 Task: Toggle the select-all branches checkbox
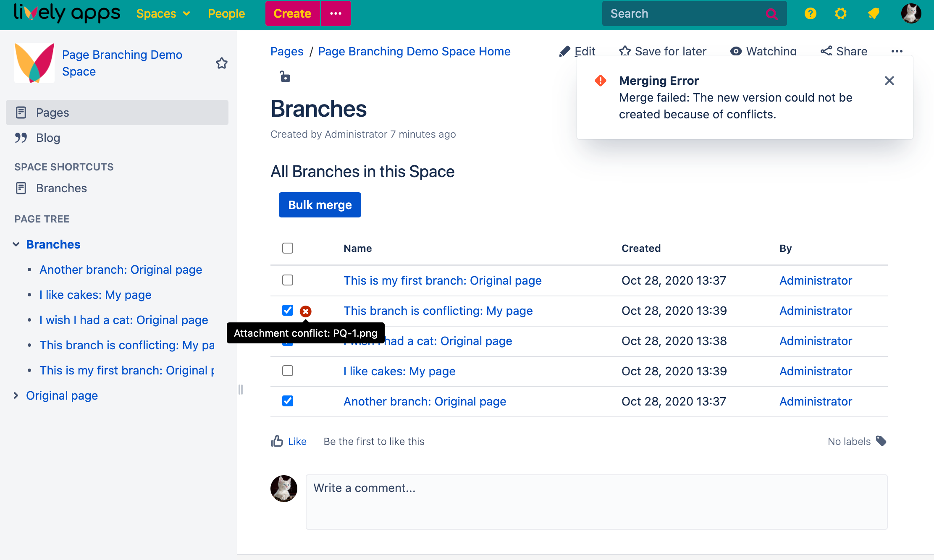pyautogui.click(x=288, y=248)
